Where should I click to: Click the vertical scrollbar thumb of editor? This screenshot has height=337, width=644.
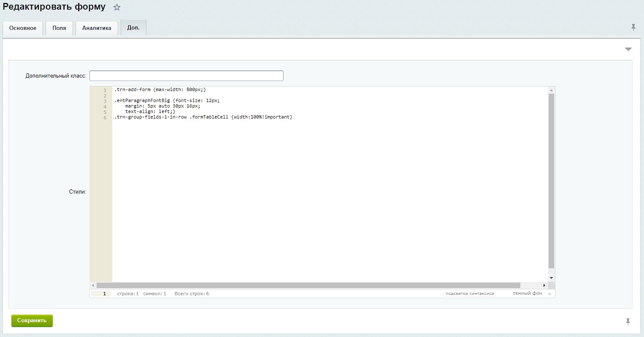click(551, 181)
